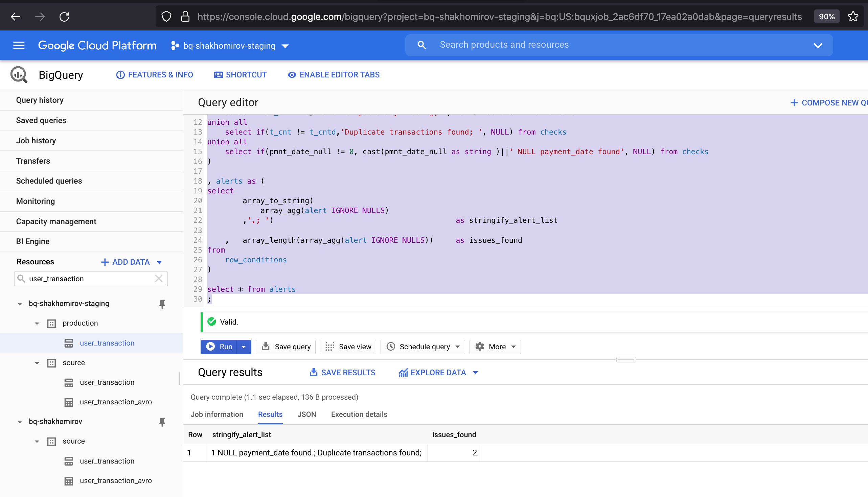Collapse the production dataset
The width and height of the screenshot is (868, 497).
(37, 323)
